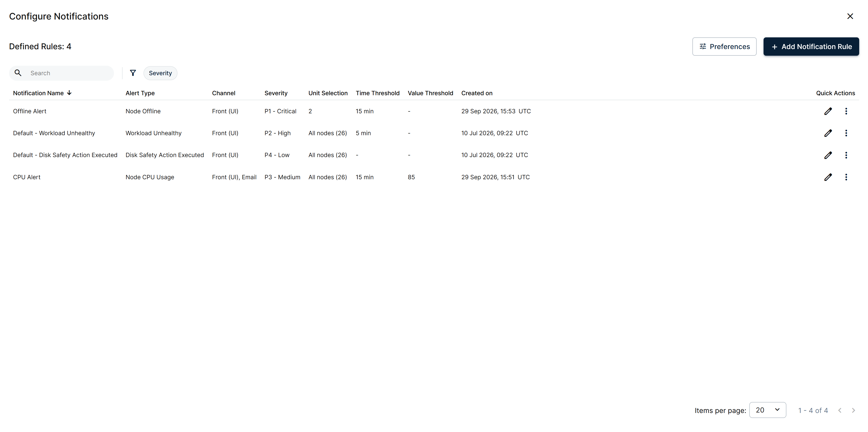Click the P2 - High severity cell
Screen dimensions: 868x432
click(278, 133)
